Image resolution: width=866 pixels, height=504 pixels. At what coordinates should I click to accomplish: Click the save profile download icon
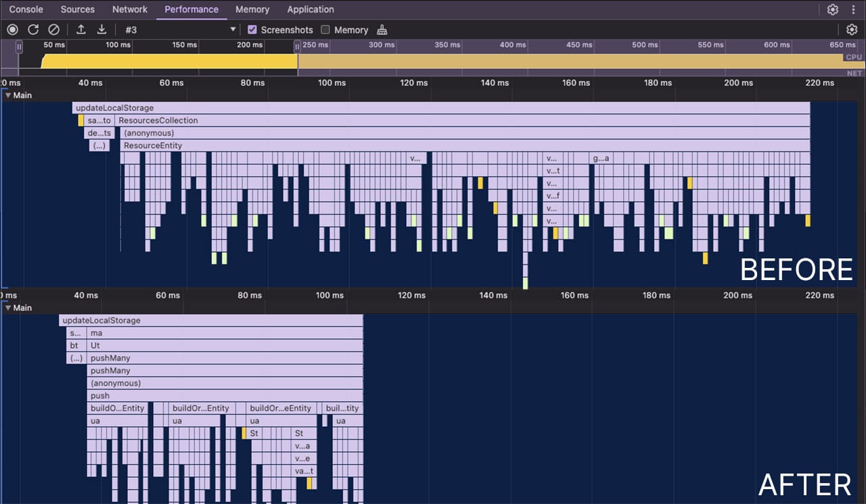[x=101, y=30]
